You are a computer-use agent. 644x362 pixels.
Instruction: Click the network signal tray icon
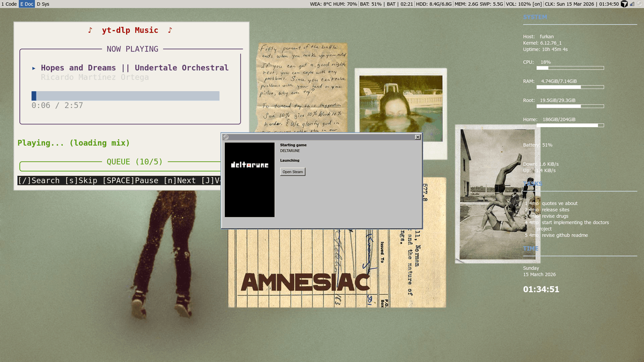tap(632, 4)
